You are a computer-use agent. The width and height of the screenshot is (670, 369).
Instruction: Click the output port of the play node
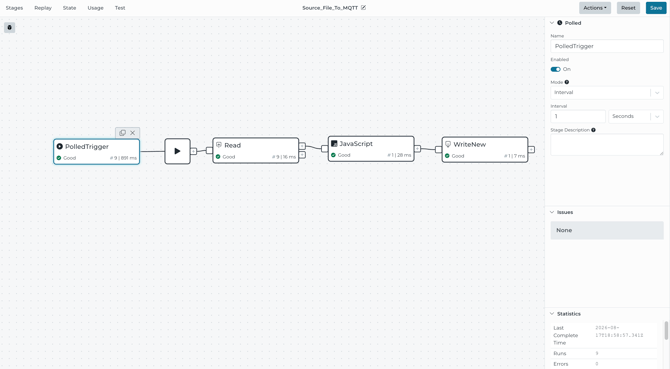[194, 151]
